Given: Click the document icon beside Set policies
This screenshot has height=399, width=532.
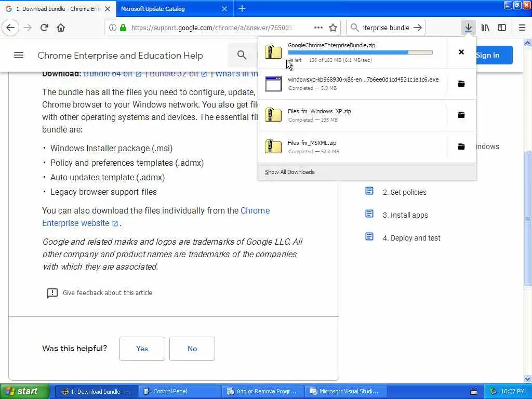Looking at the screenshot, I should click(369, 191).
